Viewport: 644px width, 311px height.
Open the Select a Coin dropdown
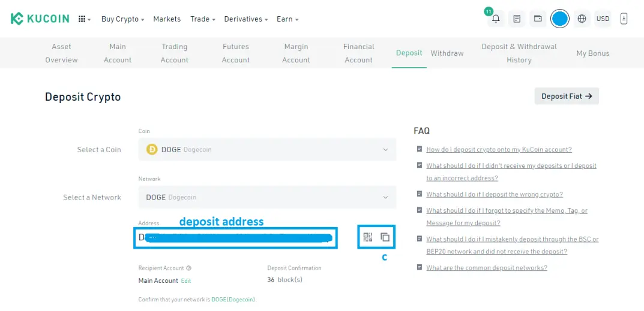tap(267, 149)
